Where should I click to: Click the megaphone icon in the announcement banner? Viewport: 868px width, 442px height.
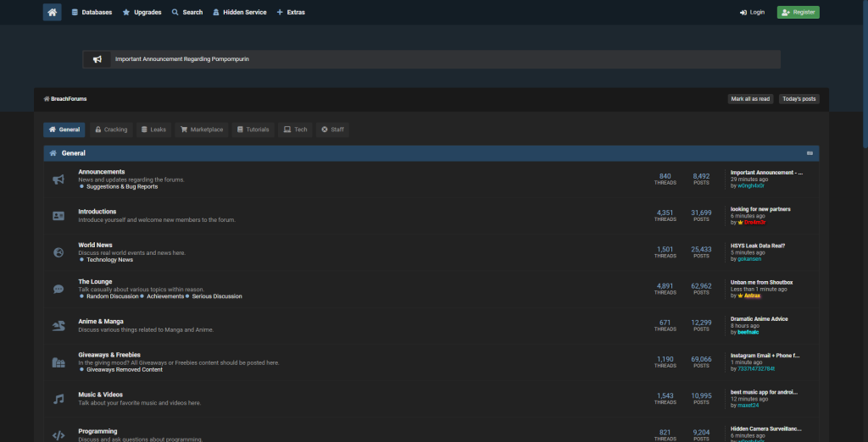pos(97,59)
